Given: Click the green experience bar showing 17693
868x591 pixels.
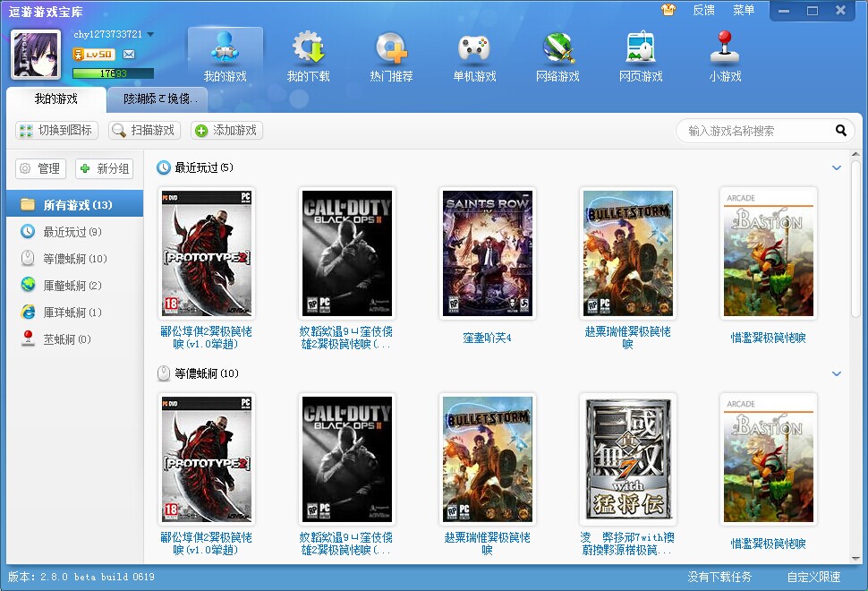Looking at the screenshot, I should pyautogui.click(x=113, y=73).
